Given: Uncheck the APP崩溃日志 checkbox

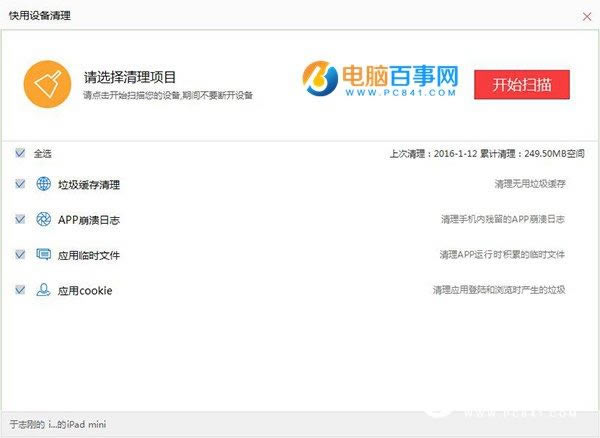Looking at the screenshot, I should pos(20,219).
